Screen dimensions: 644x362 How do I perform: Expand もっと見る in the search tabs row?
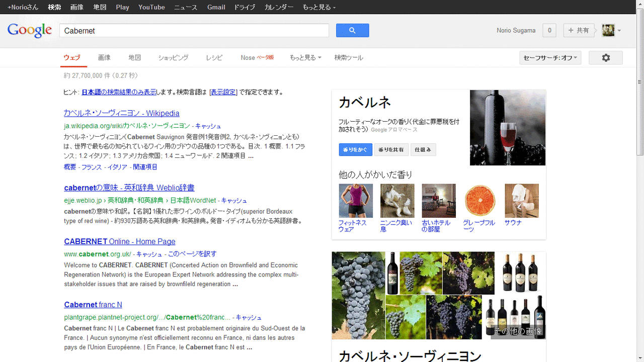coord(305,58)
